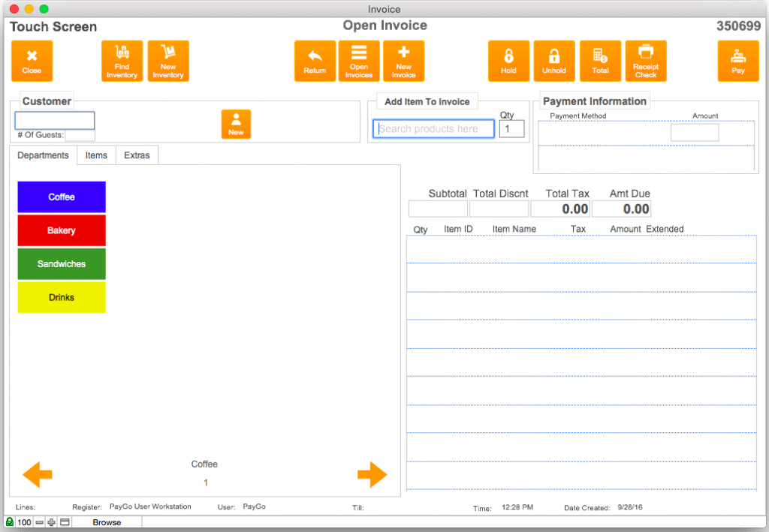769x532 pixels.
Task: Create a new customer with the New icon
Action: click(x=236, y=124)
